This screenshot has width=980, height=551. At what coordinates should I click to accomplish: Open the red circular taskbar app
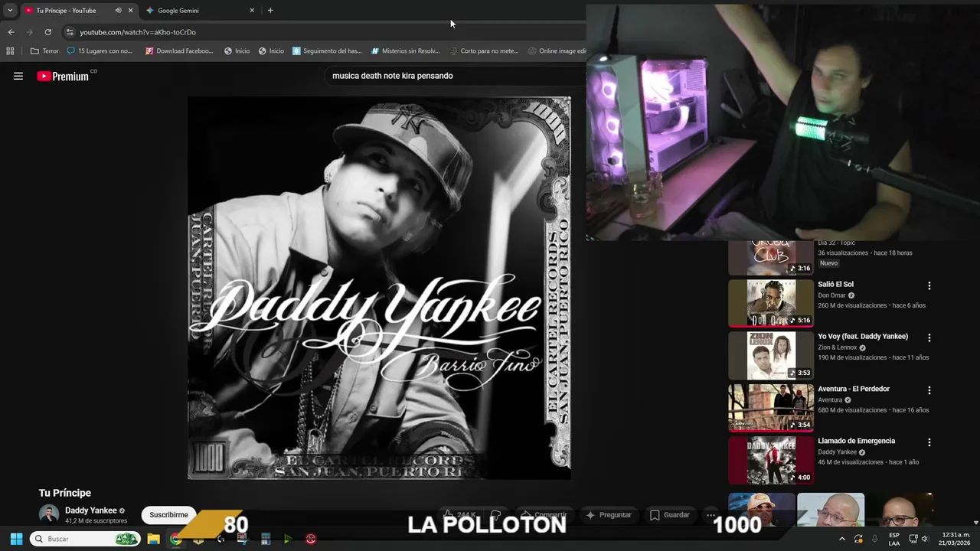[x=310, y=539]
